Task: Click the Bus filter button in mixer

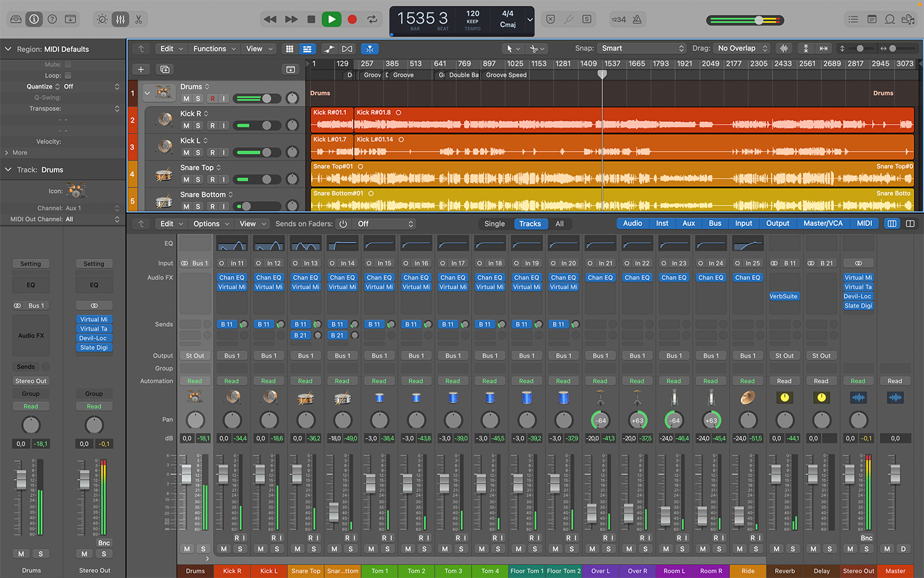Action: (x=715, y=223)
